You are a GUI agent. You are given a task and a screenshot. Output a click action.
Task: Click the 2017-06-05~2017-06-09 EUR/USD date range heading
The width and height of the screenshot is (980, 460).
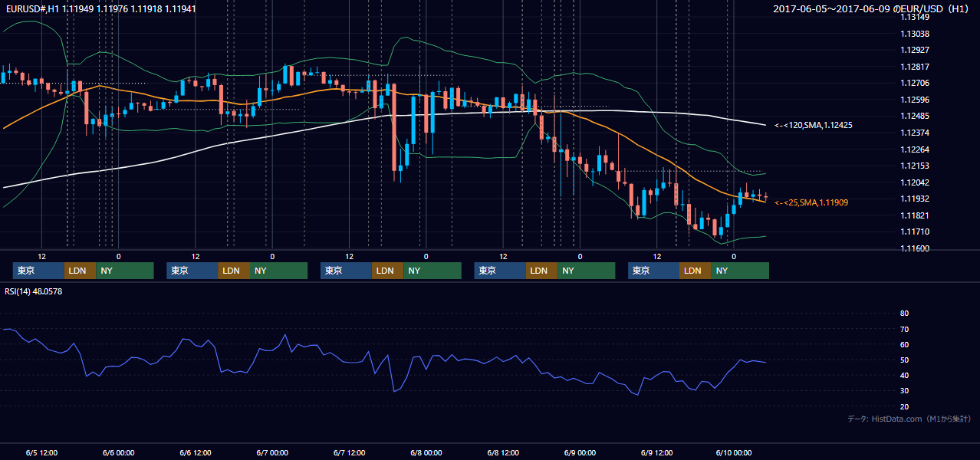pos(872,8)
